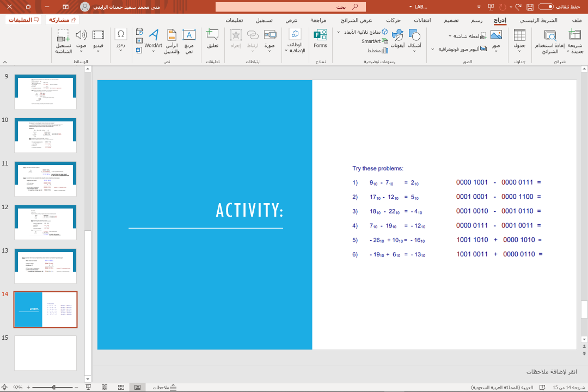Click the Table (جدول) icon
588x392 pixels.
[519, 35]
